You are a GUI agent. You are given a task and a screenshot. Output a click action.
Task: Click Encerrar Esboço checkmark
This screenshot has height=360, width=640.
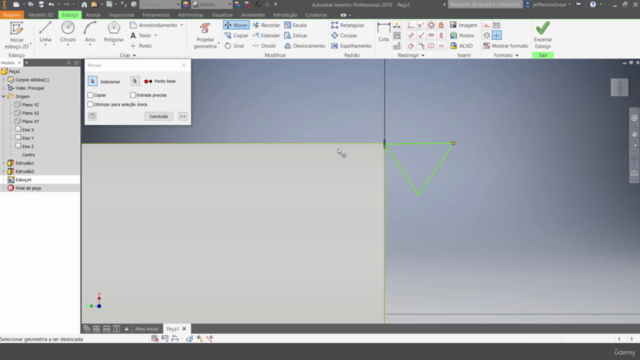pyautogui.click(x=543, y=28)
